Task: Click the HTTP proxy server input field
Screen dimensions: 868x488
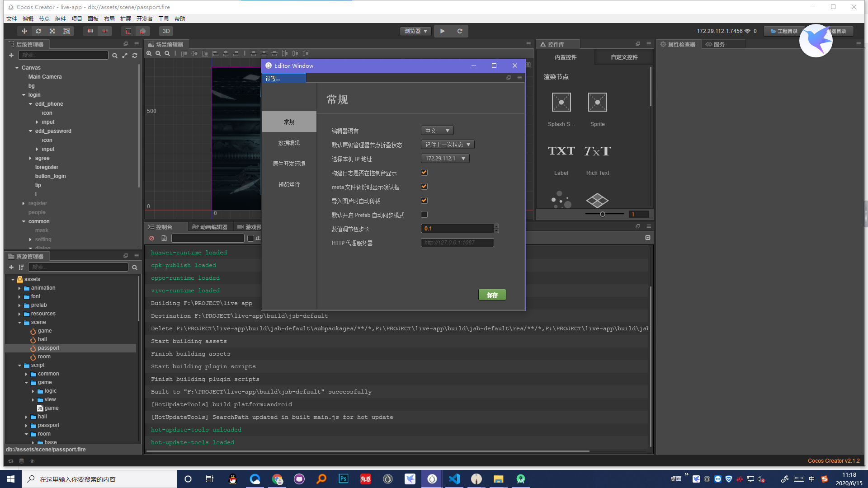Action: pos(457,243)
